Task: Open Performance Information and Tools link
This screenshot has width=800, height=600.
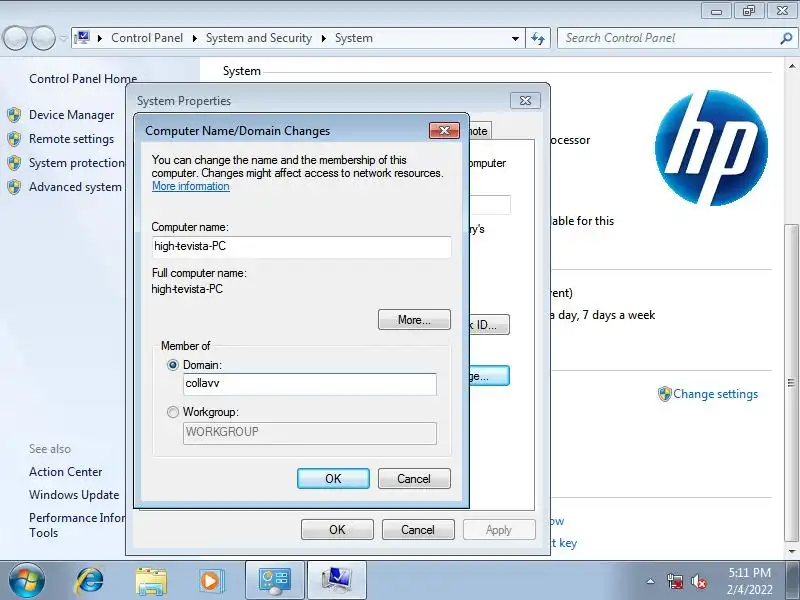Action: pyautogui.click(x=77, y=525)
